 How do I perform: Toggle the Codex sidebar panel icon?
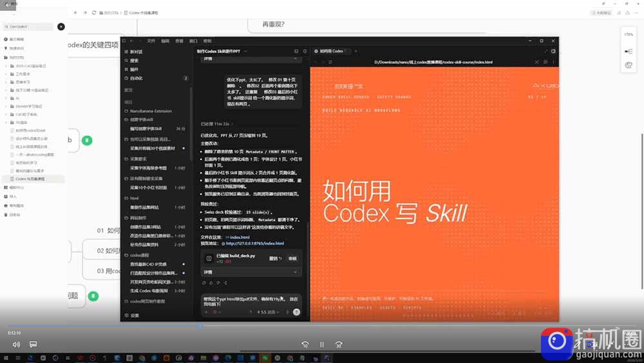[x=124, y=41]
